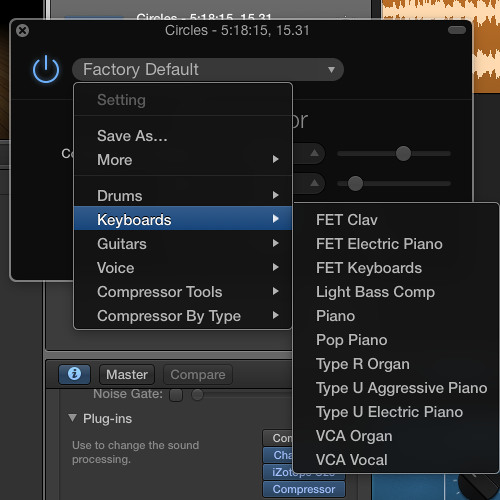
Task: Click the upper compressor slider knob
Action: pyautogui.click(x=403, y=153)
